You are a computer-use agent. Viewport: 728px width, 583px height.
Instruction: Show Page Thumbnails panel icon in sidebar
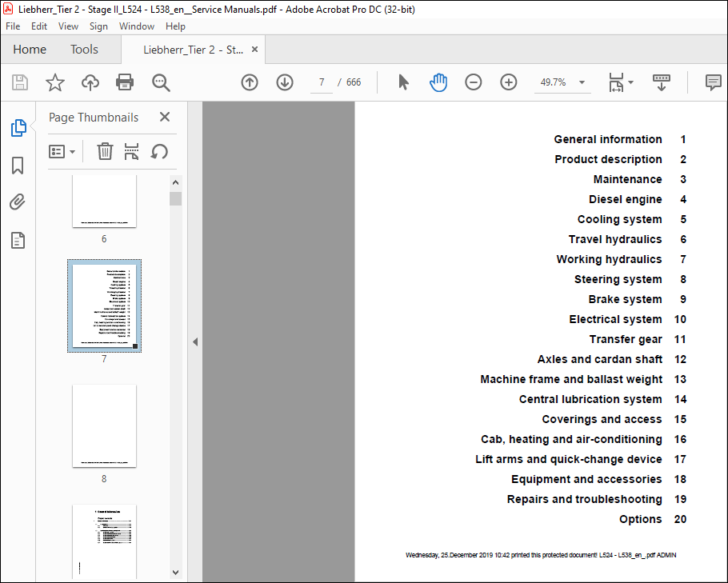[18, 128]
